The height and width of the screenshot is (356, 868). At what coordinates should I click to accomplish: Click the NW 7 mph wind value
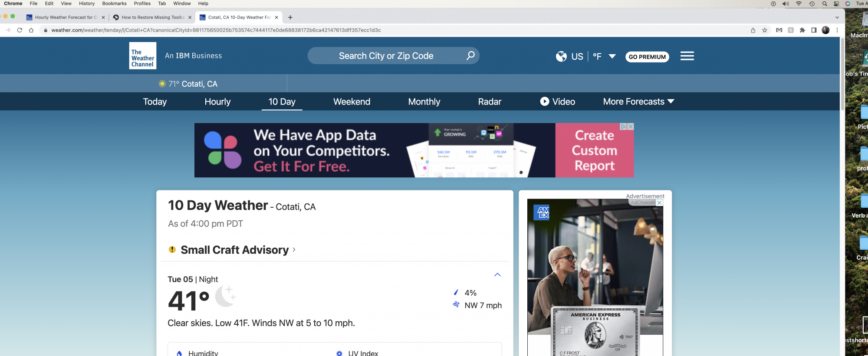pos(483,305)
